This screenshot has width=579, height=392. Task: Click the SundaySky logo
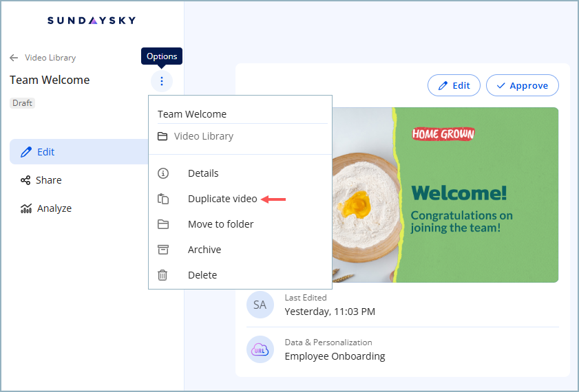pos(91,20)
